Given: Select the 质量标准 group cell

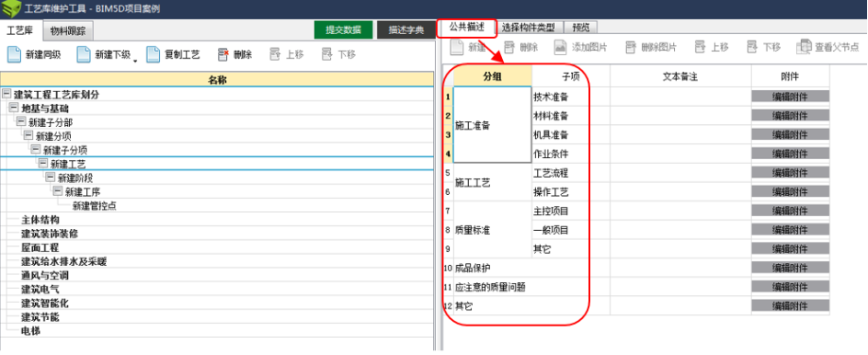Looking at the screenshot, I should click(492, 229).
